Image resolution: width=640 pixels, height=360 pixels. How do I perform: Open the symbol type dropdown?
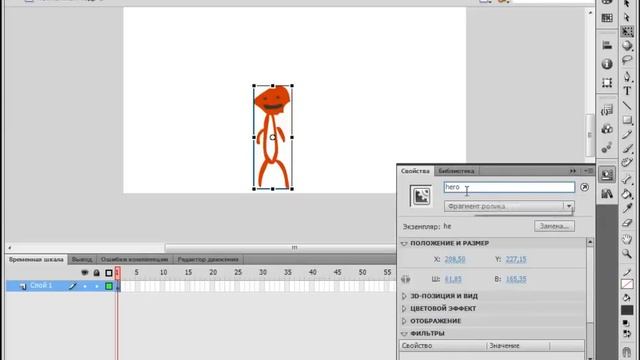click(509, 206)
